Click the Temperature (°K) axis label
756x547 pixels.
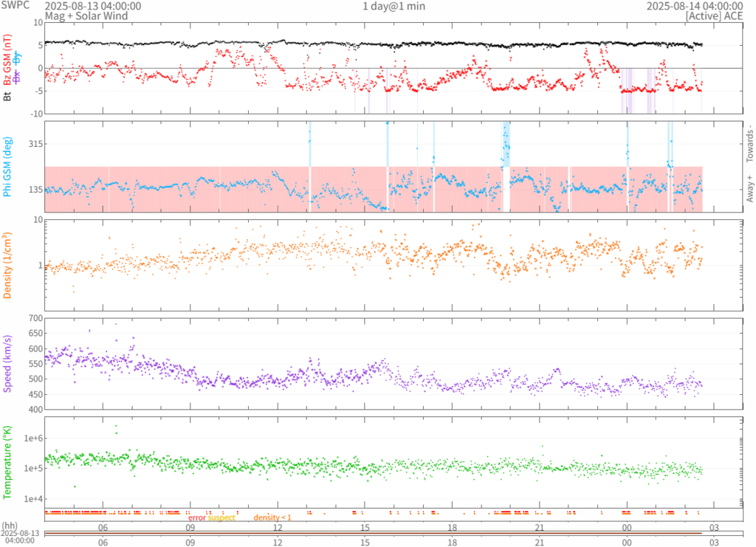8,461
